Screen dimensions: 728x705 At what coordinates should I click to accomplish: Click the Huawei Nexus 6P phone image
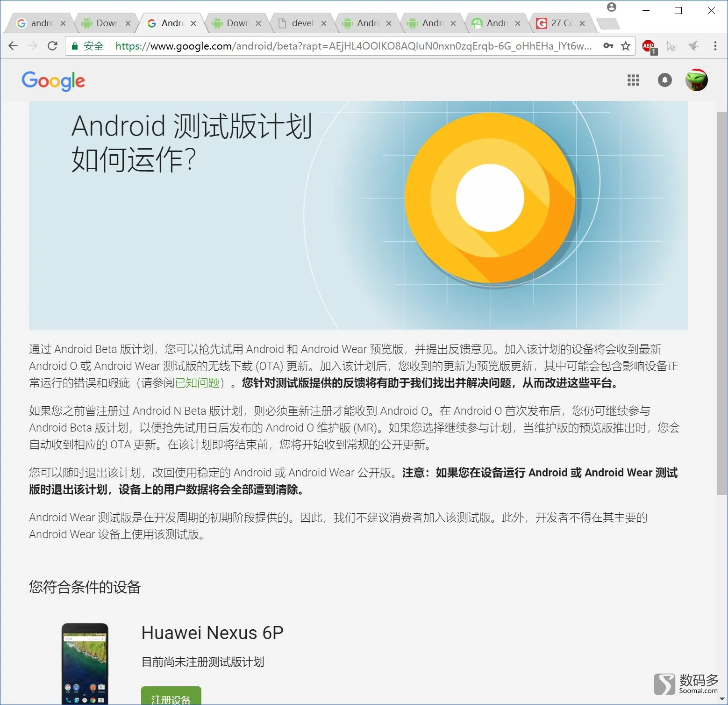(x=85, y=664)
